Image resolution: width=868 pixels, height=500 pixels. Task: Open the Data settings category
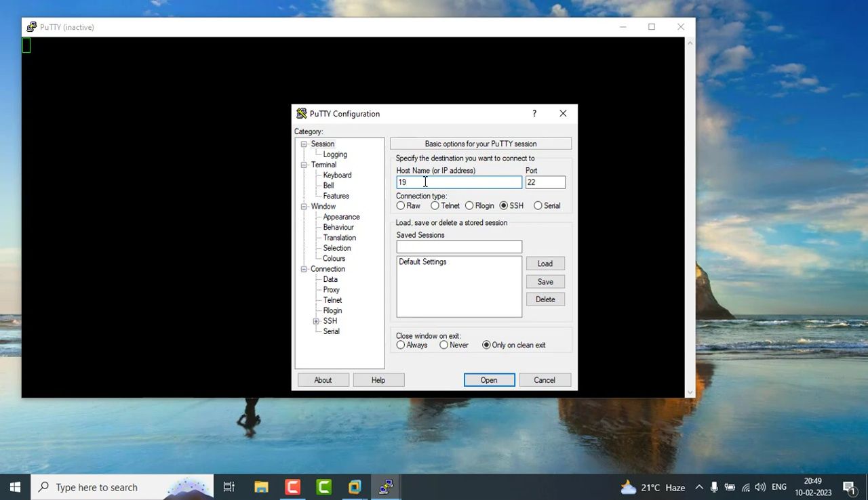[x=330, y=279]
